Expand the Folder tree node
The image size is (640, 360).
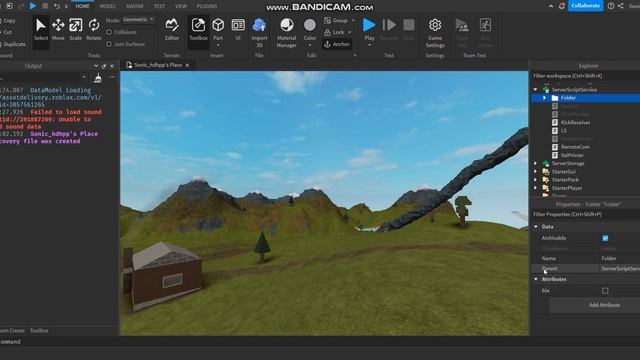click(x=544, y=98)
